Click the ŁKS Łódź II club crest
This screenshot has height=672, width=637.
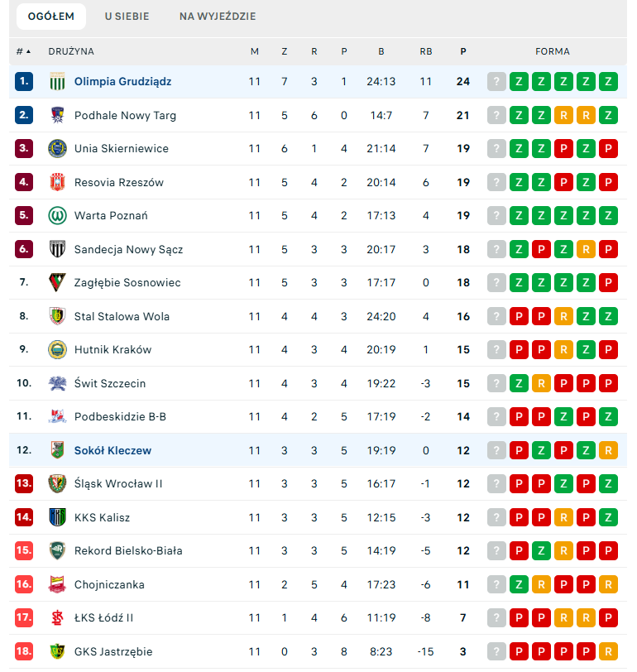[57, 618]
